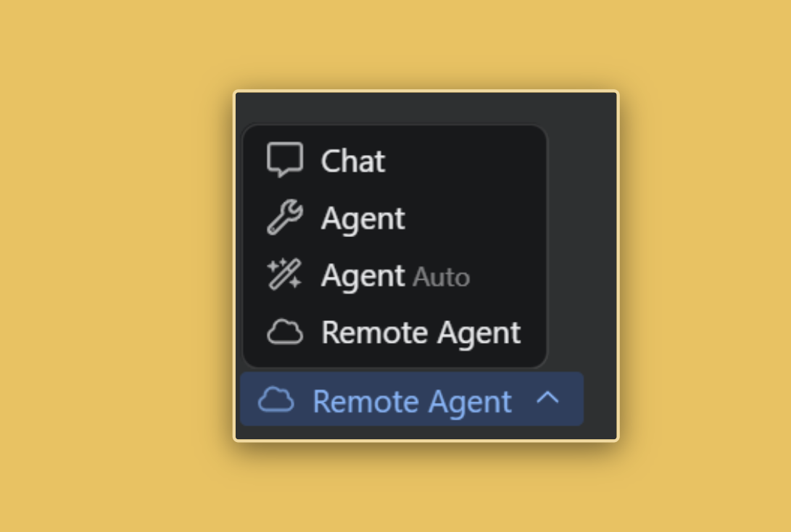Click the speech bubble icon beside Chat

pos(285,160)
